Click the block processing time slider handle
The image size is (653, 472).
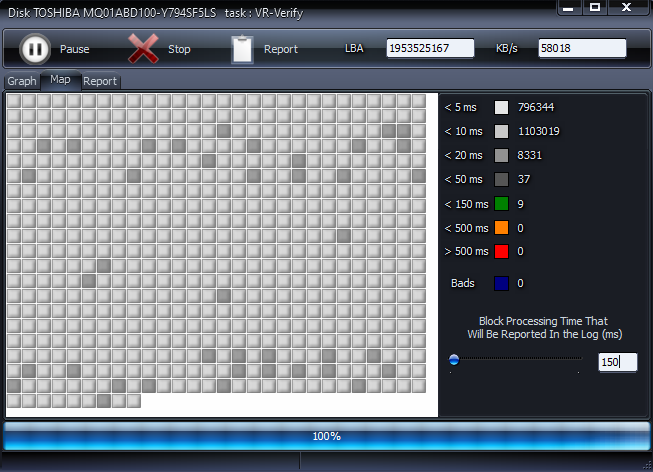pos(454,359)
